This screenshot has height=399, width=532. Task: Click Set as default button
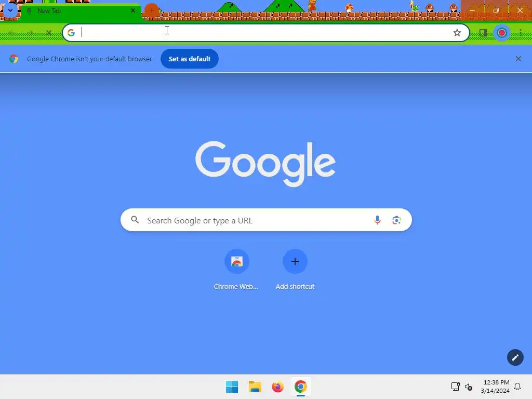coord(189,59)
